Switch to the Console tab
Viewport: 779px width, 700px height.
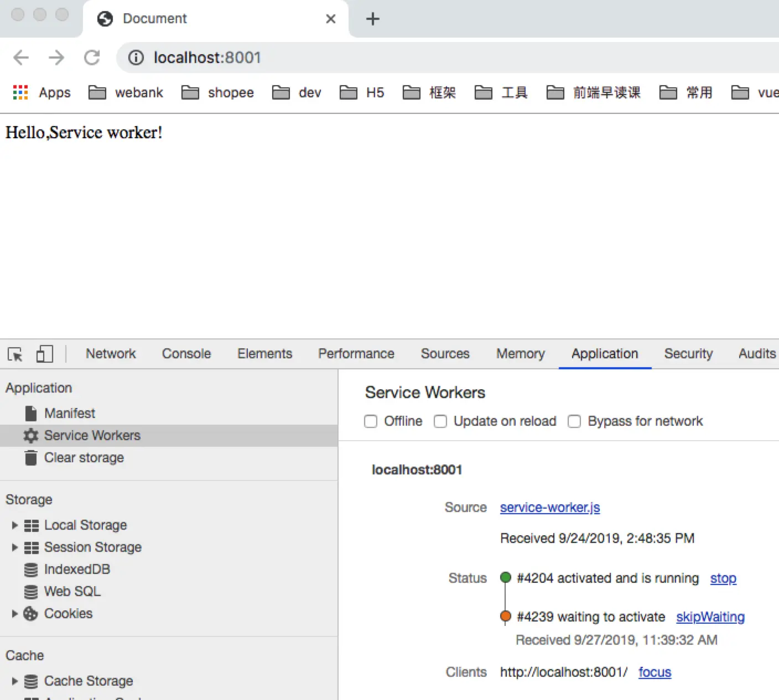coord(186,354)
